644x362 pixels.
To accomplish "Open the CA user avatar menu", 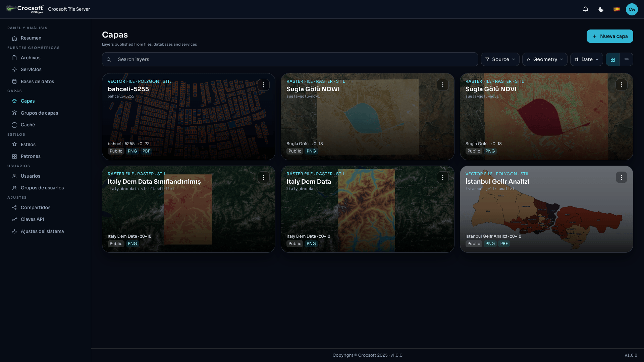I will pyautogui.click(x=632, y=9).
